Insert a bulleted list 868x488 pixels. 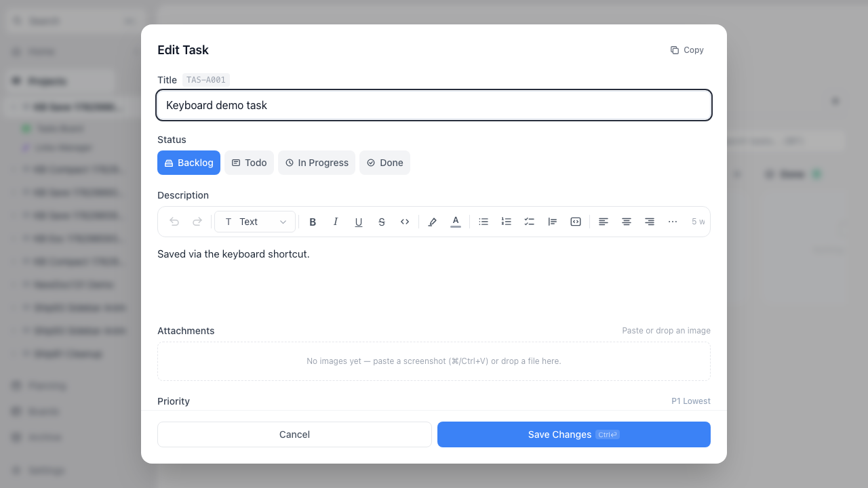(x=484, y=222)
